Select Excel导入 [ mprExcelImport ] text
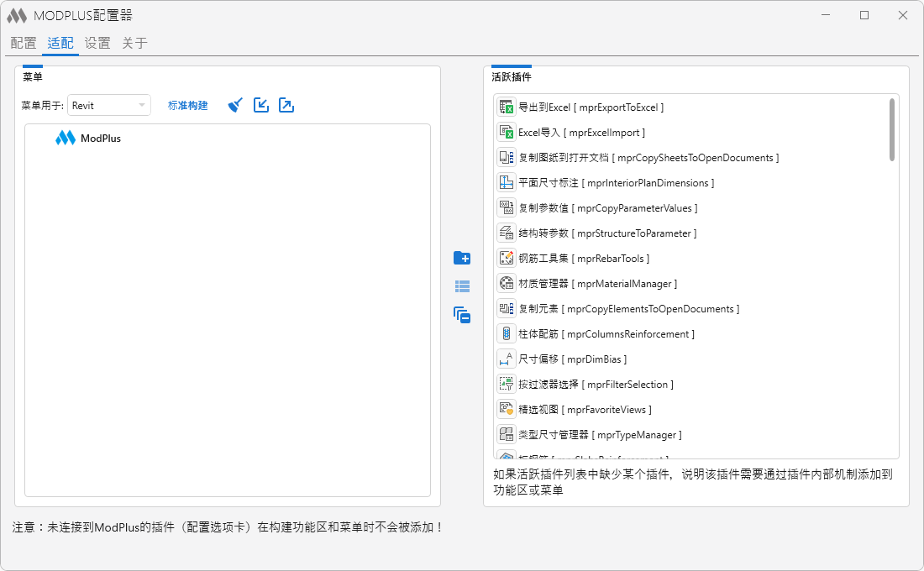The width and height of the screenshot is (924, 571). click(581, 133)
